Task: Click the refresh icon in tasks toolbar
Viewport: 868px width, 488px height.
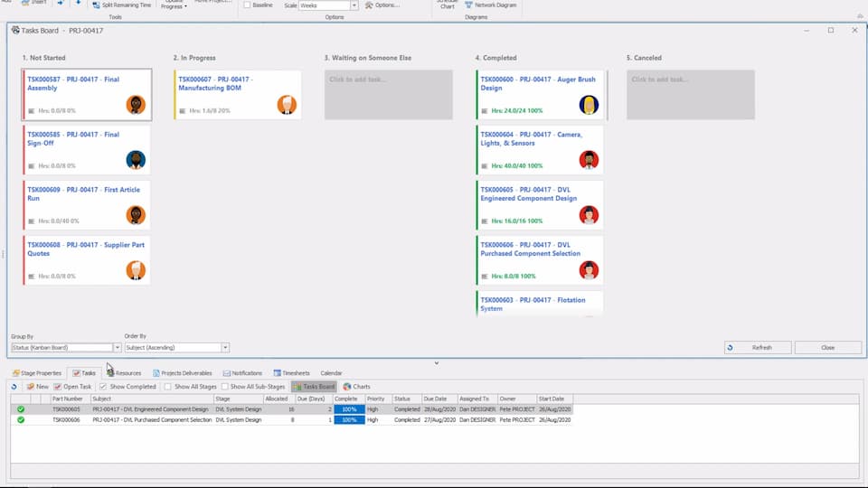Action: tap(14, 387)
